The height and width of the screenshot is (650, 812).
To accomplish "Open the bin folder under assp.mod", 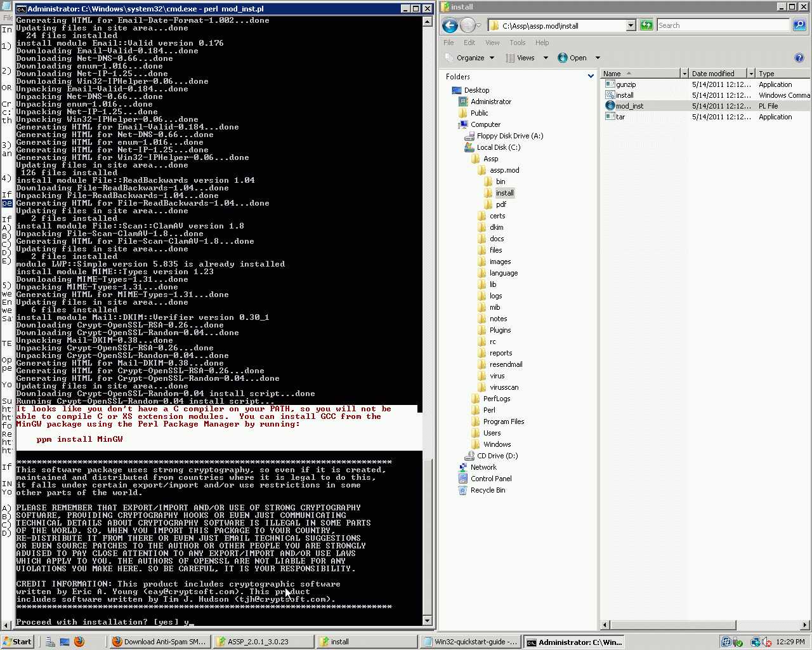I will tap(495, 182).
